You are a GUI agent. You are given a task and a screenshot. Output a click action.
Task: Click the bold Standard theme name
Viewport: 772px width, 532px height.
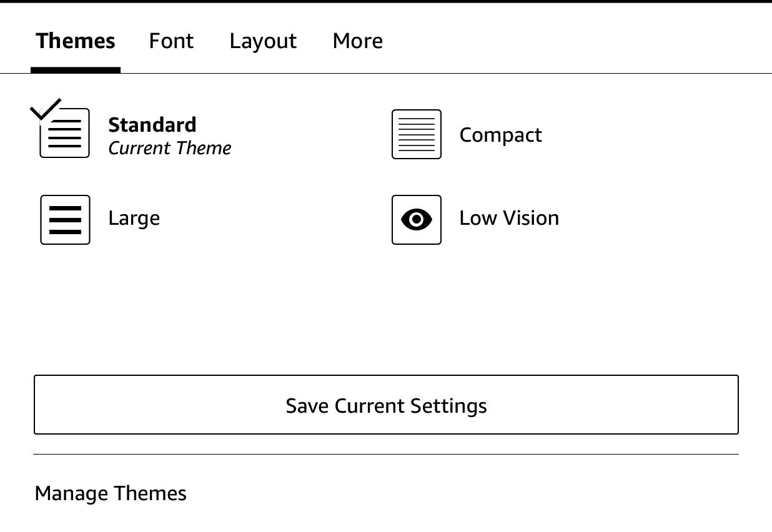point(152,124)
